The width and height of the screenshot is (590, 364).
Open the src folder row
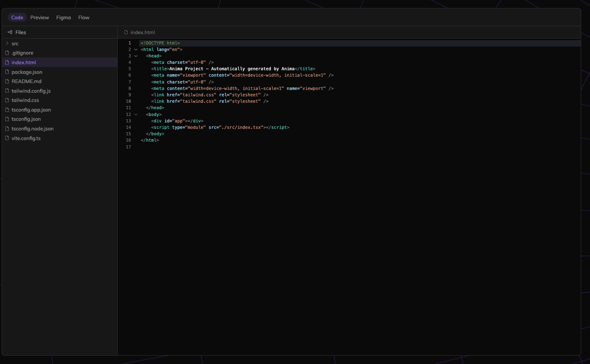59,43
